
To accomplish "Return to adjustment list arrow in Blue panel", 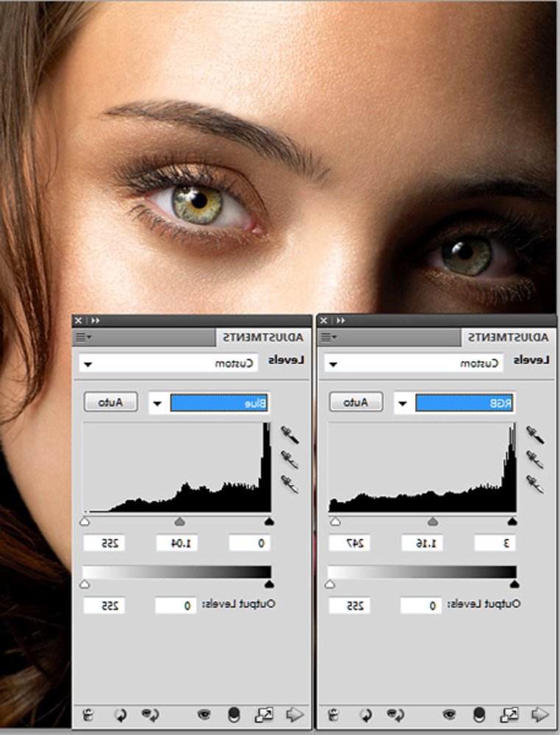I will (295, 715).
